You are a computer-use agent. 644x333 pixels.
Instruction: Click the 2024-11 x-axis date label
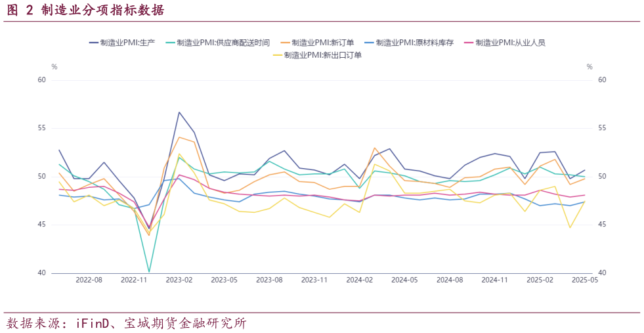point(494,280)
